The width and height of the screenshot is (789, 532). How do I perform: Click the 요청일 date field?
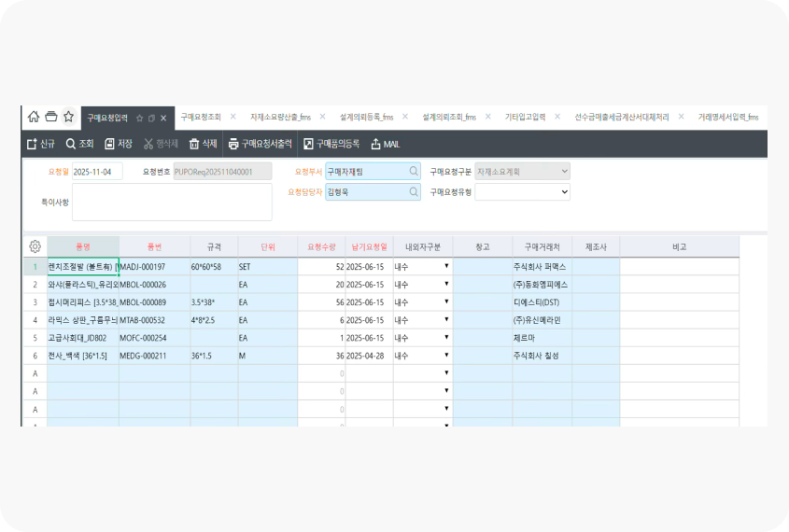coord(97,172)
